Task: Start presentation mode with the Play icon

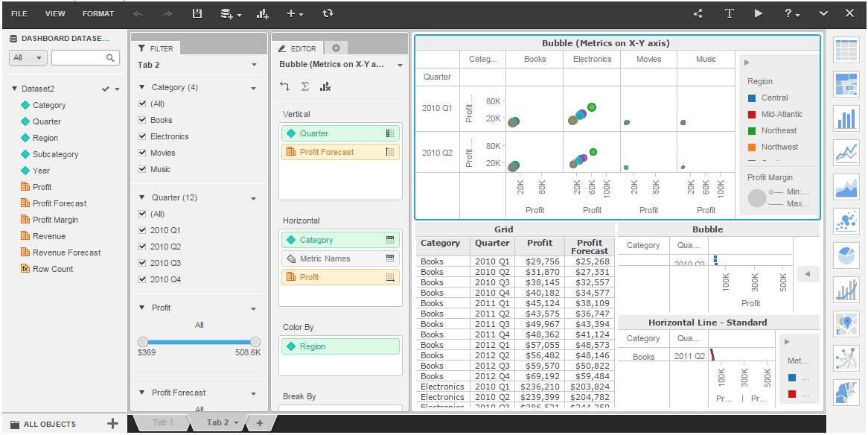Action: click(x=759, y=13)
